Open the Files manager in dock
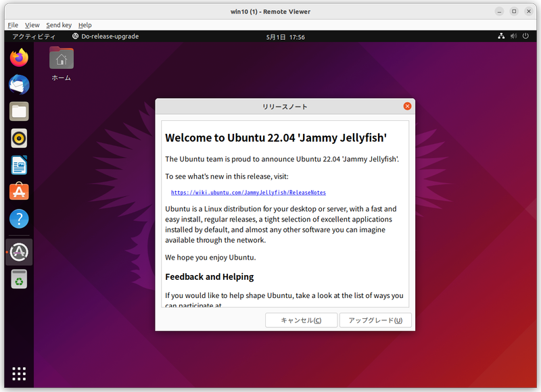Image resolution: width=541 pixels, height=392 pixels. (19, 112)
